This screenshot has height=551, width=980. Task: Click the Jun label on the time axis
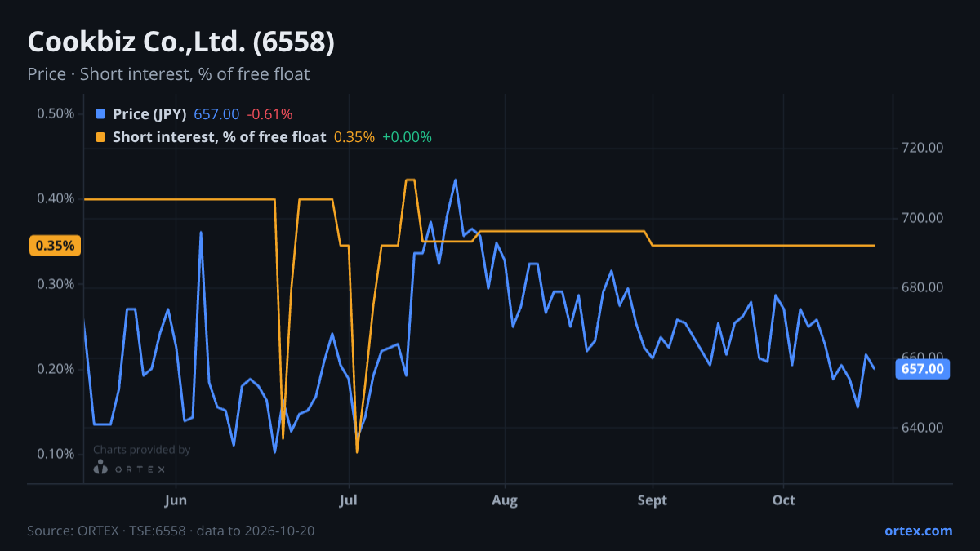(176, 500)
